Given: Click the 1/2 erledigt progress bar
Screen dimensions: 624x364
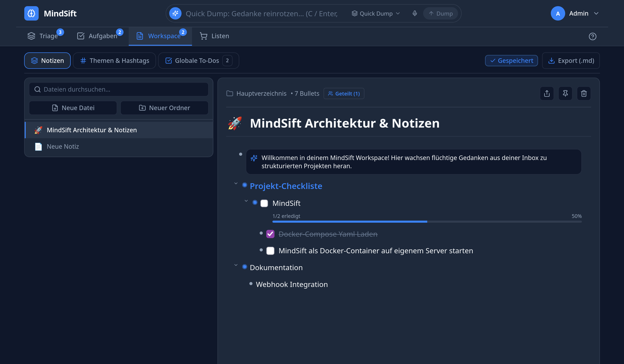Looking at the screenshot, I should click(427, 221).
